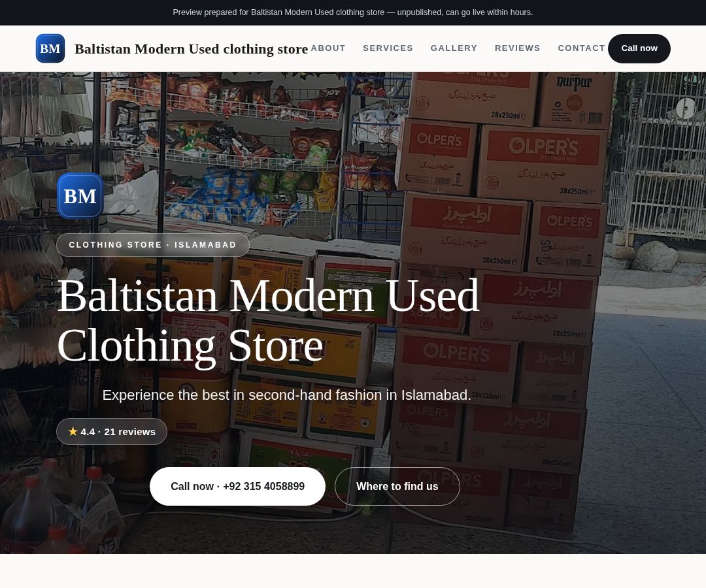Viewport: 706px width, 588px height.
Task: Open the About section
Action: [x=328, y=48]
